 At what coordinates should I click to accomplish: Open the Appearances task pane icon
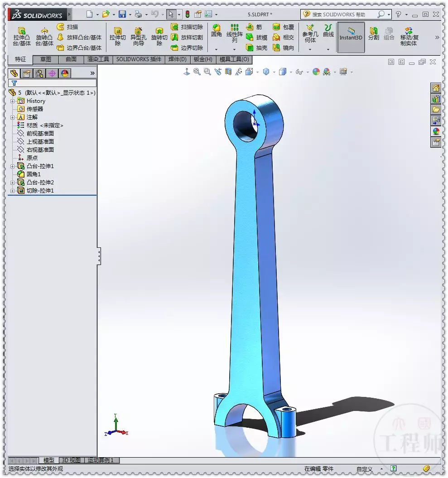click(436, 131)
